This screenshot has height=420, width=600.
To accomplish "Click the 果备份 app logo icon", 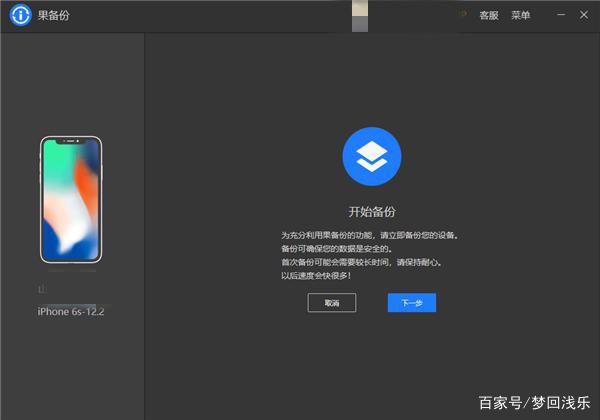I will tap(20, 16).
